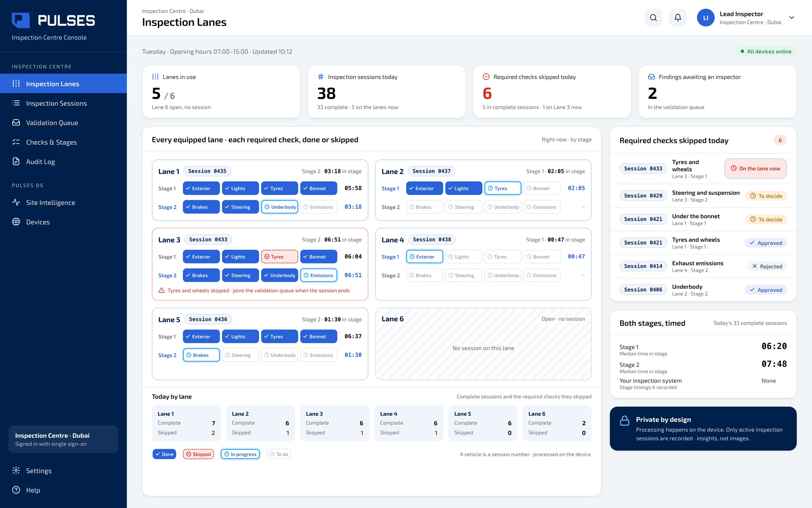Open Session 0437 badge in Lane 2
Image resolution: width=812 pixels, height=508 pixels.
click(x=431, y=171)
